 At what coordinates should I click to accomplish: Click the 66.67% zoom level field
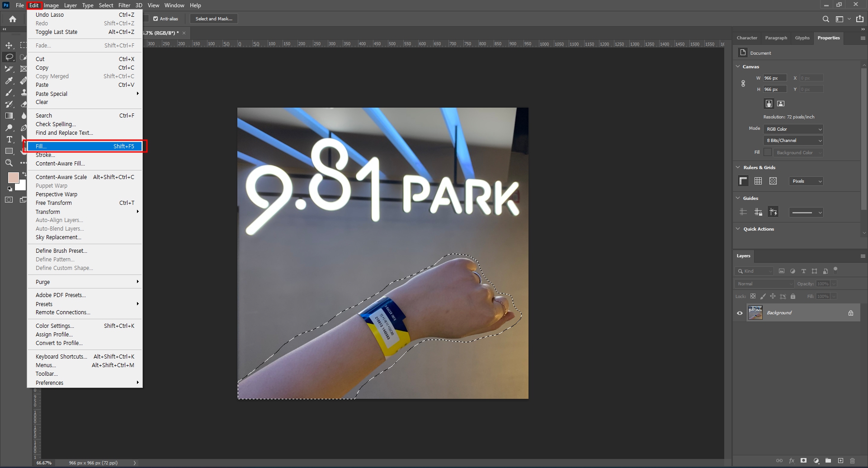click(44, 463)
